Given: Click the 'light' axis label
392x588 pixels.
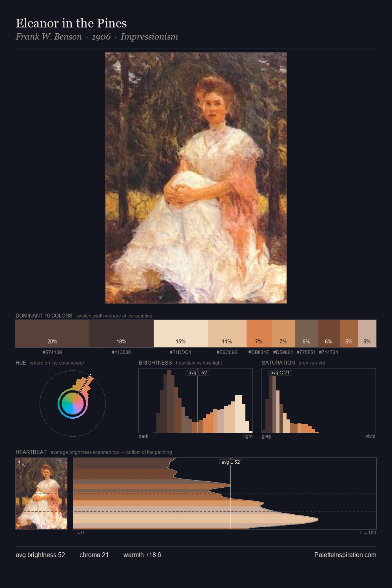Looking at the screenshot, I should tap(248, 436).
